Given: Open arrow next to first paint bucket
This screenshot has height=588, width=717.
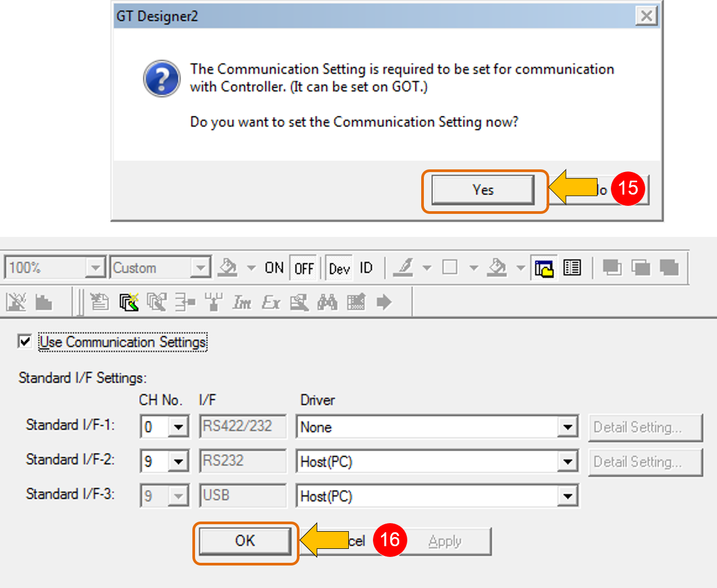Looking at the screenshot, I should pos(251,267).
